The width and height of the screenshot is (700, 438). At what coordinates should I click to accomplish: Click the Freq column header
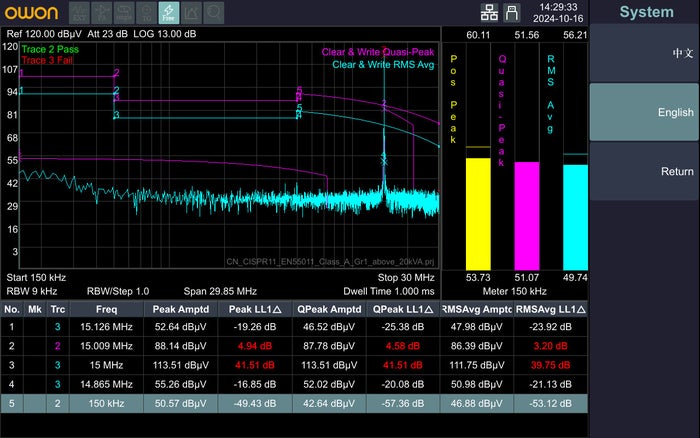pos(106,309)
